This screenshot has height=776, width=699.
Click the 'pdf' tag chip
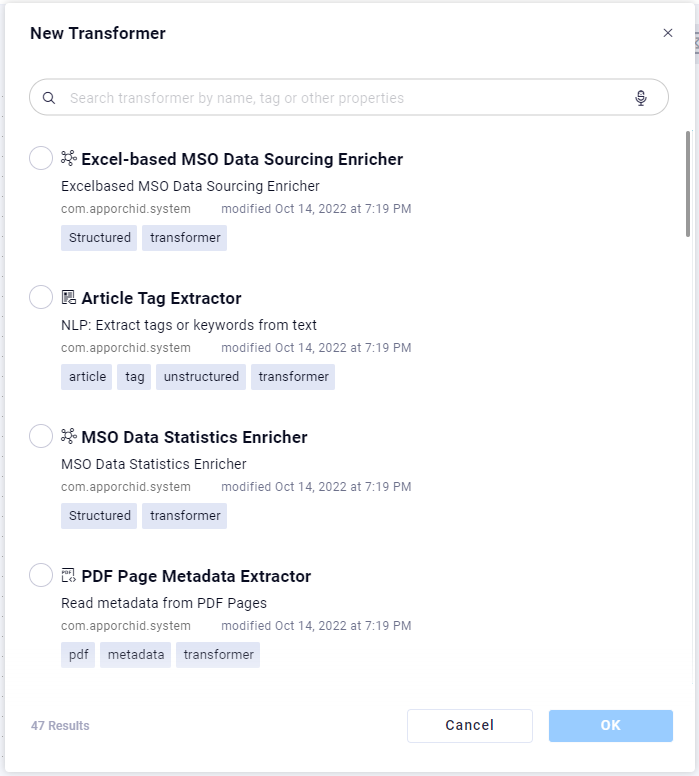78,655
